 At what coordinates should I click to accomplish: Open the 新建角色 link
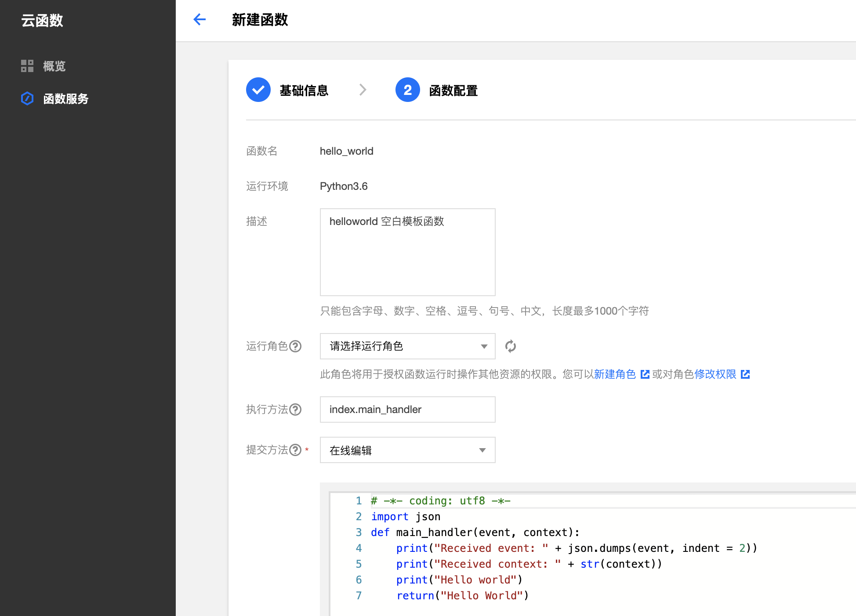coord(615,374)
